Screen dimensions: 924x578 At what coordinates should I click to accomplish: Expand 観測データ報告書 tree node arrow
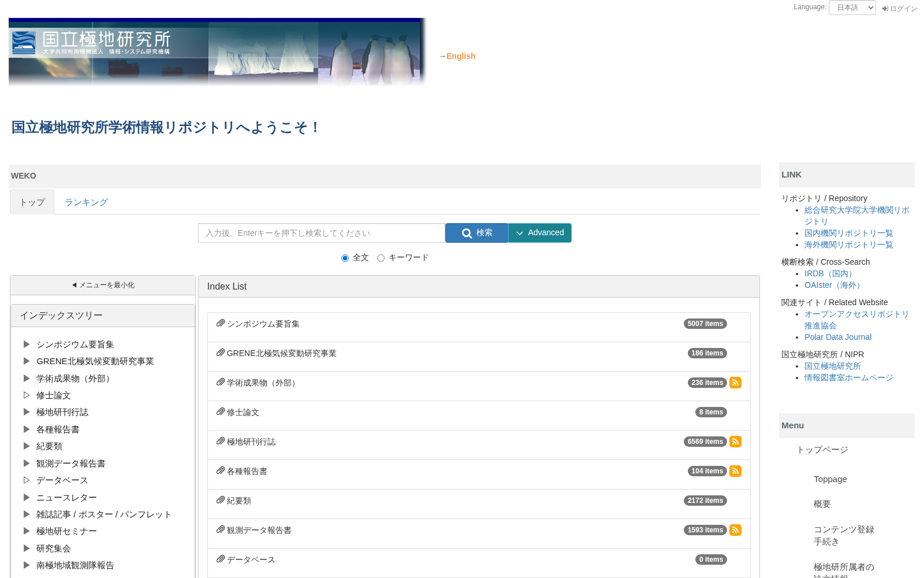[x=27, y=464]
